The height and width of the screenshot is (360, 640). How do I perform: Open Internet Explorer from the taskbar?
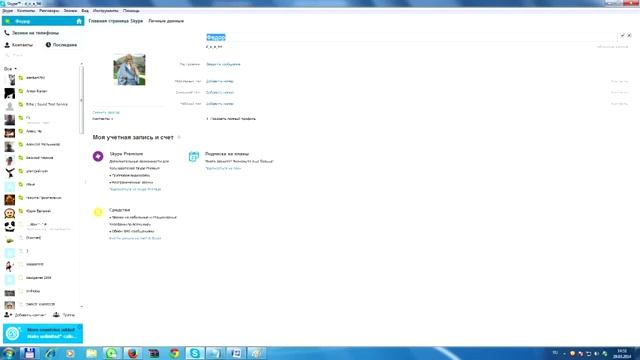click(x=50, y=353)
